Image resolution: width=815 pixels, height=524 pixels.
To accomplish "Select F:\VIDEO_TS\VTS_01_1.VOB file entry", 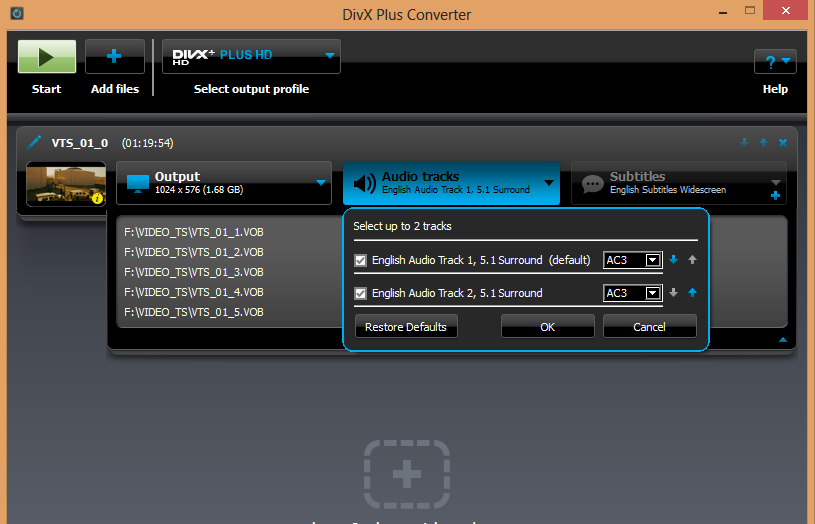I will (194, 232).
